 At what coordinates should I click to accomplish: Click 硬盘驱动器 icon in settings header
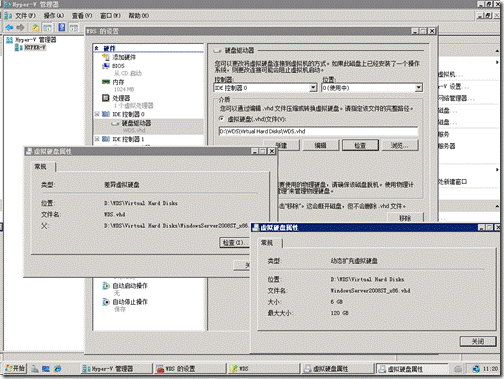click(217, 51)
